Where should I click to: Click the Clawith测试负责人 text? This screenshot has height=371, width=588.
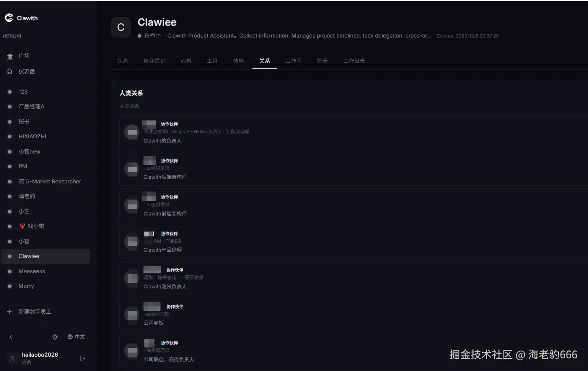pyautogui.click(x=165, y=287)
